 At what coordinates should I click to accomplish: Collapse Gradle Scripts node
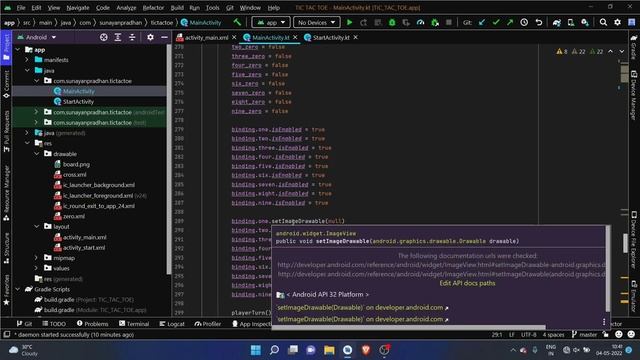(x=18, y=289)
